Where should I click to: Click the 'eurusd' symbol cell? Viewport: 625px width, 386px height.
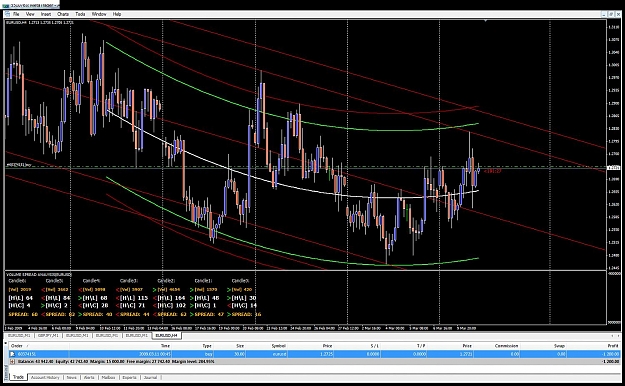coord(279,354)
